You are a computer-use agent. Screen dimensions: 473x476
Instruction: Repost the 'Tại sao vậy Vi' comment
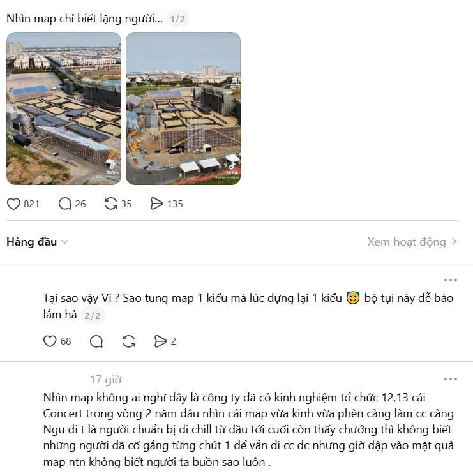129,341
